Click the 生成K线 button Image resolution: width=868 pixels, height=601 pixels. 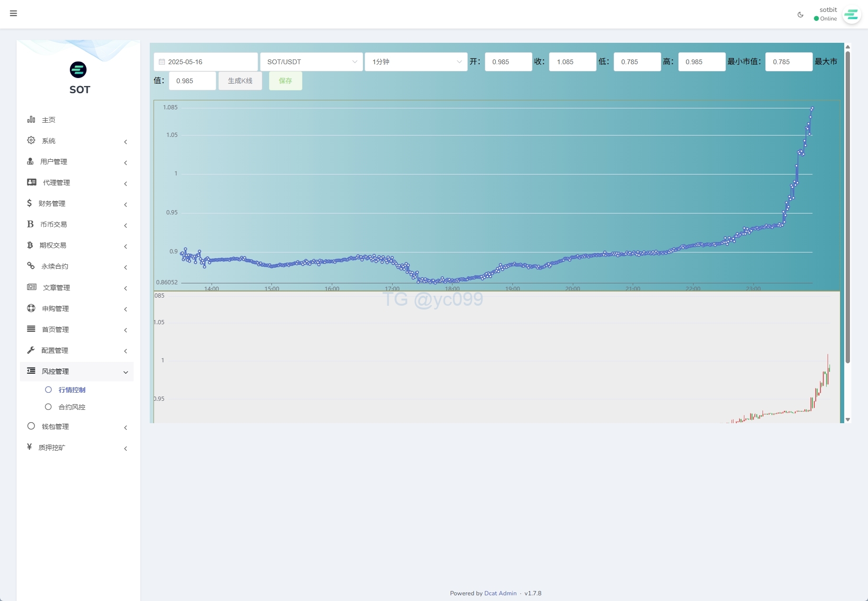(x=240, y=81)
